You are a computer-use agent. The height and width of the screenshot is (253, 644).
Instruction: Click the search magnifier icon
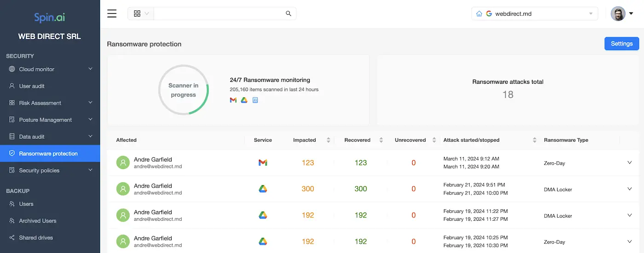[288, 13]
